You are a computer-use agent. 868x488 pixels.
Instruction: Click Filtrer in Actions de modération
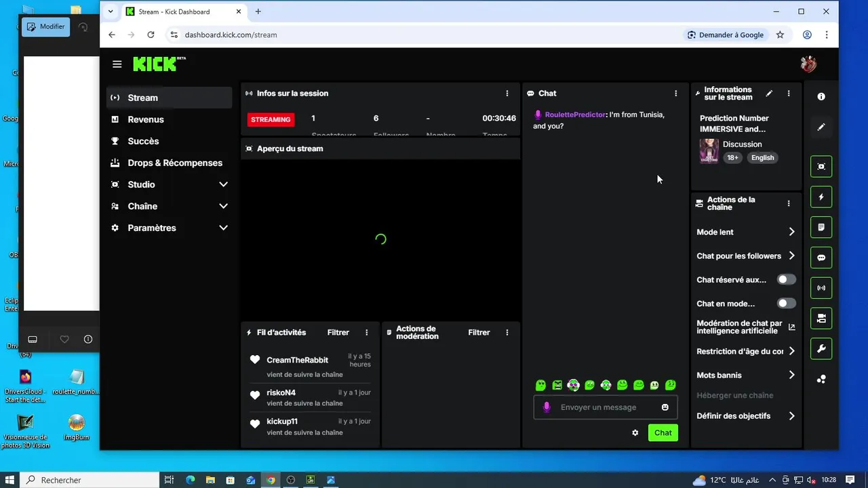click(x=479, y=333)
